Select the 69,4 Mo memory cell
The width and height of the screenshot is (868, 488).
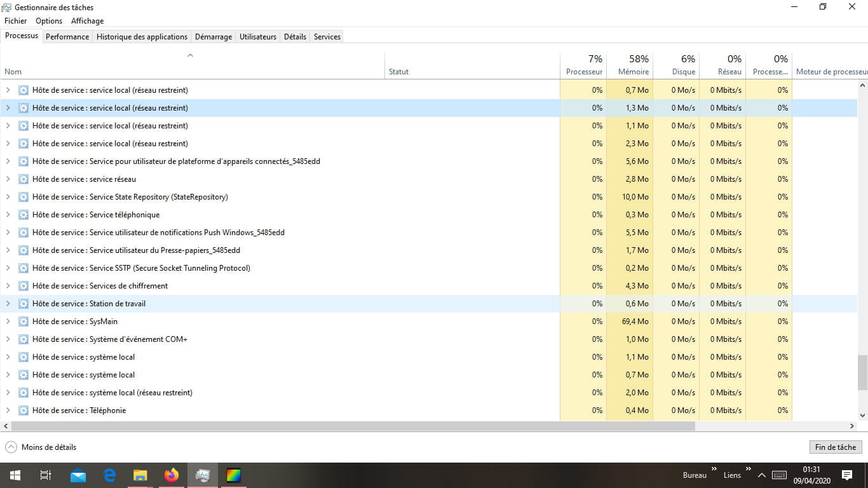click(x=630, y=322)
